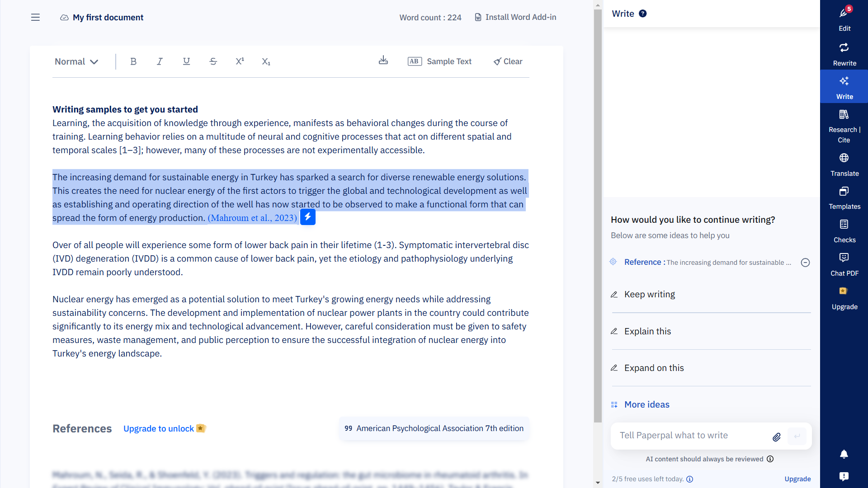The width and height of the screenshot is (868, 488).
Task: Apply superscript formatting
Action: [240, 61]
